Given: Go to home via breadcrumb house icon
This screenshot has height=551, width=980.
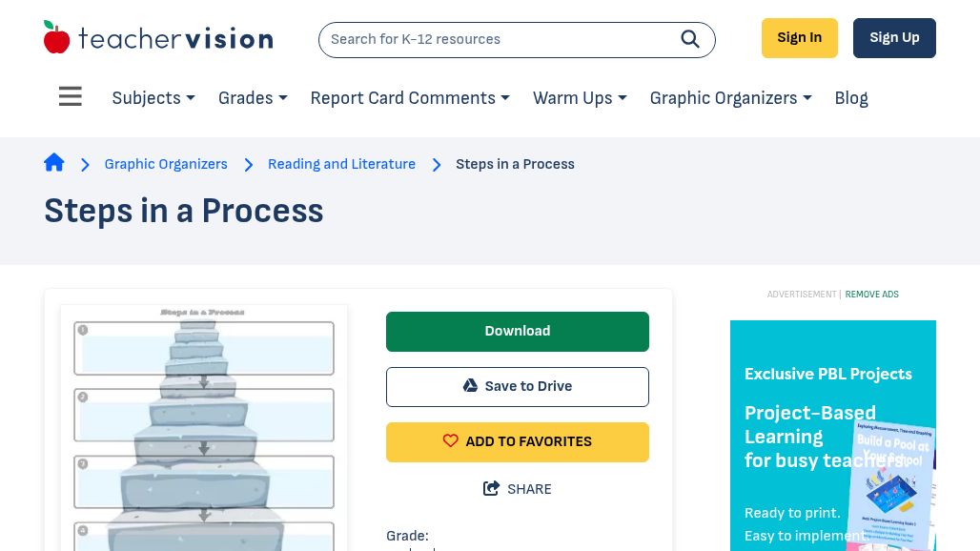Looking at the screenshot, I should [54, 163].
